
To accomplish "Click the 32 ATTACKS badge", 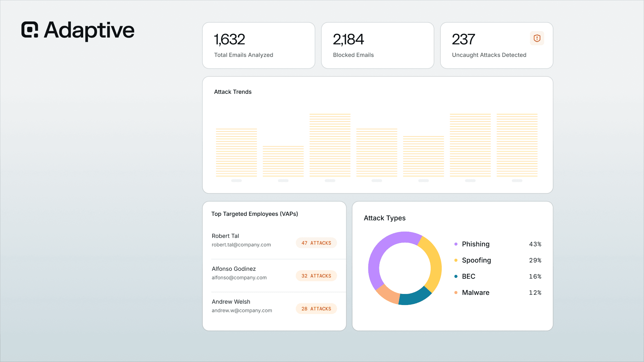I will click(316, 276).
